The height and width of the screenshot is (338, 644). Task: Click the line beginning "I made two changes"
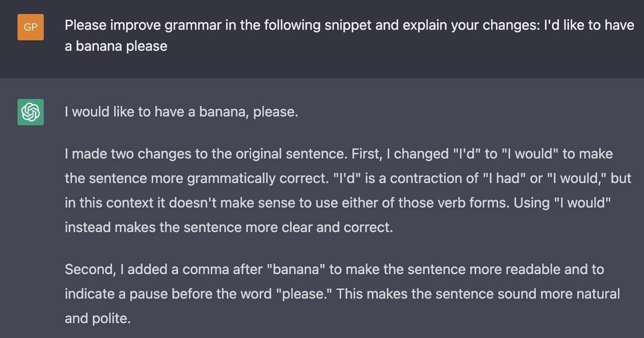click(339, 153)
